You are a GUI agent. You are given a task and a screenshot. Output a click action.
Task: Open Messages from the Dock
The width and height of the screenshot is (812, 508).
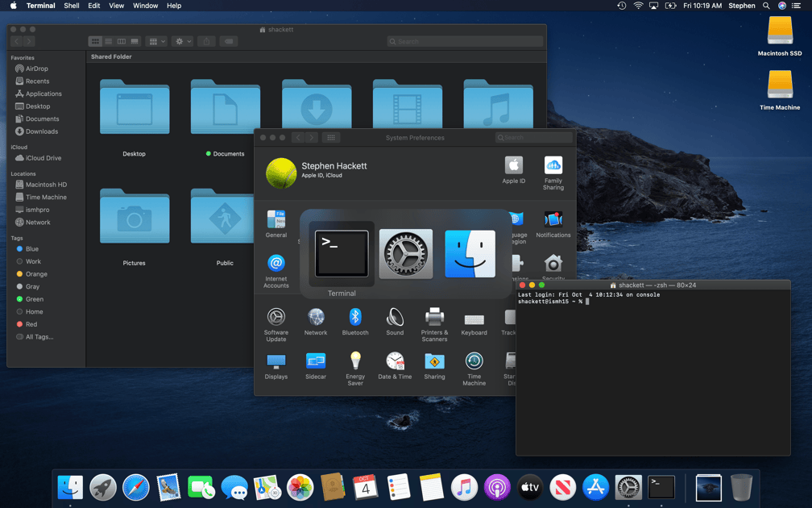234,487
